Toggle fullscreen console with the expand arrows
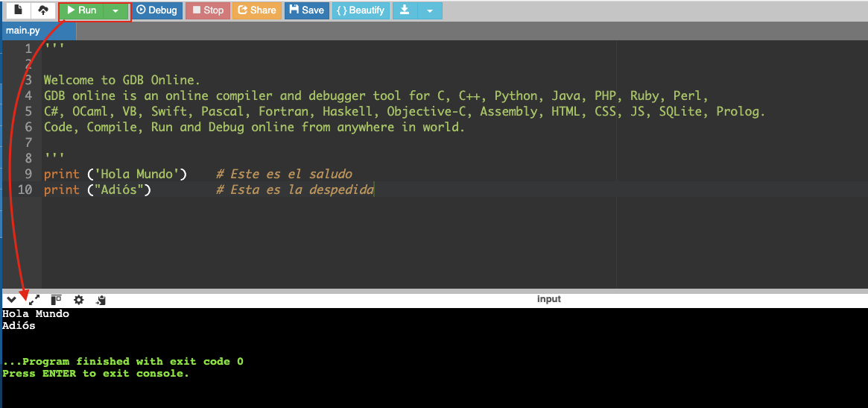The height and width of the screenshot is (408, 868). (x=34, y=300)
